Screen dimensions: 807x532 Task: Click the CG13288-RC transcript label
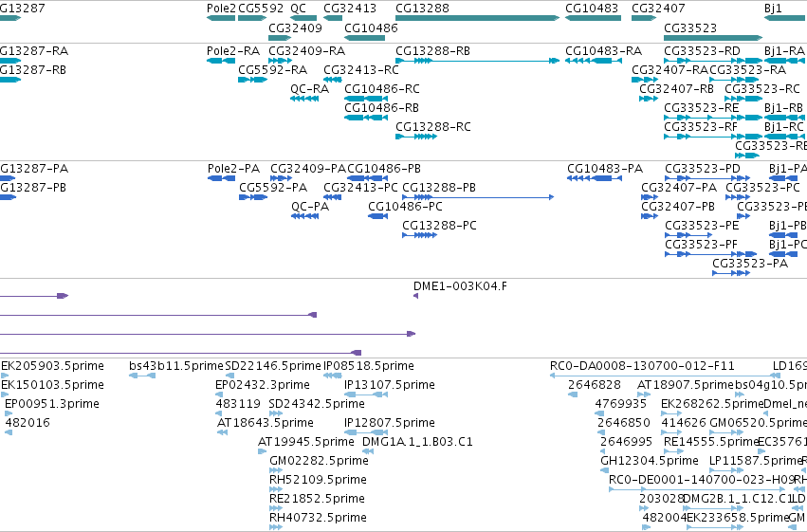click(433, 127)
